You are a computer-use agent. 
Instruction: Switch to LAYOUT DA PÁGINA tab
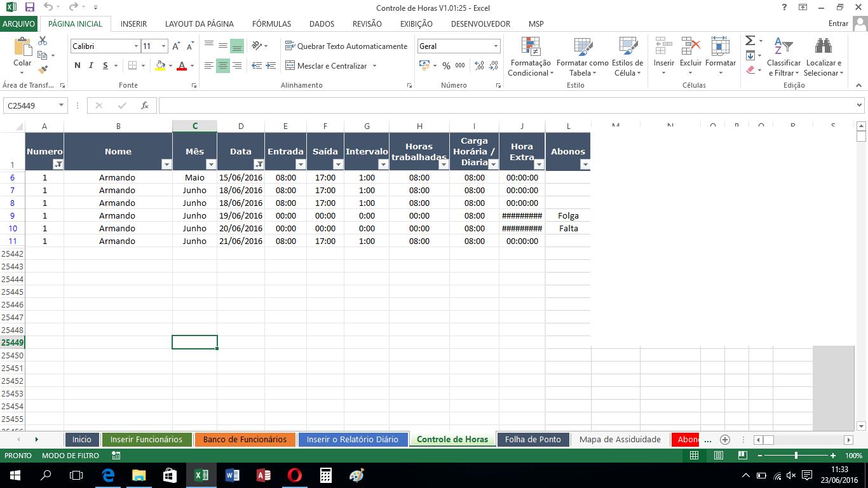pos(200,24)
